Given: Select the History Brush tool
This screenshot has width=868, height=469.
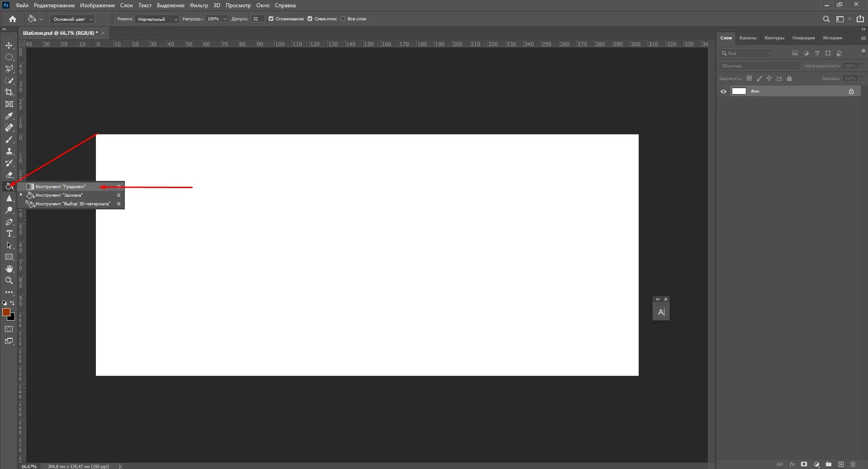Looking at the screenshot, I should click(x=9, y=163).
